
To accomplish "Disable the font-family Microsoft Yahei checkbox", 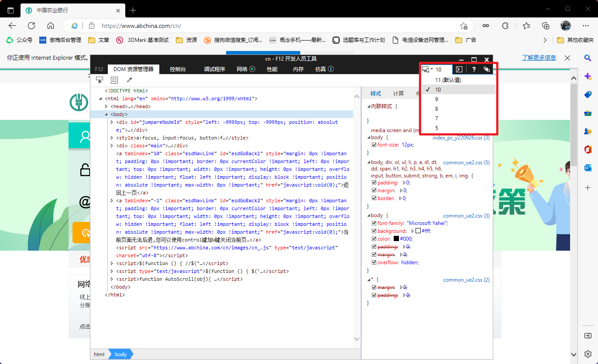I will tap(374, 223).
